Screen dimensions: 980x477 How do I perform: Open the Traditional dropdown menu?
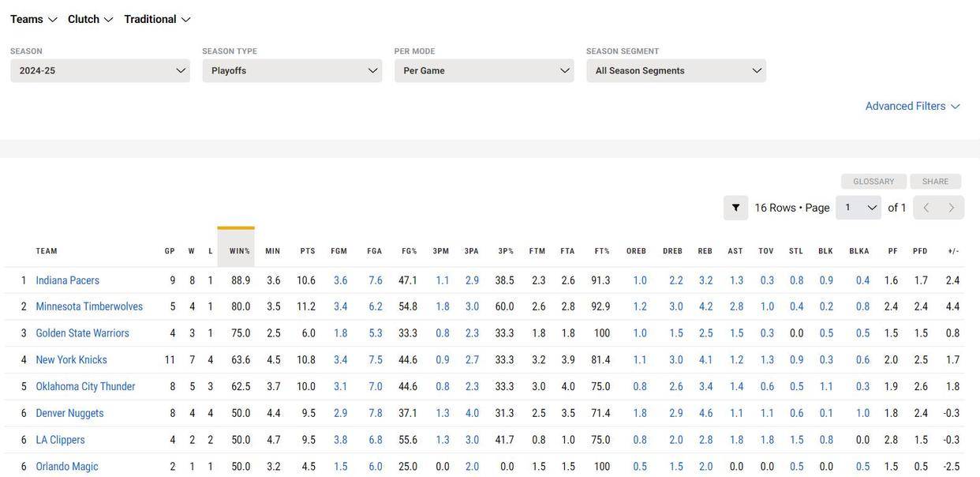[158, 19]
